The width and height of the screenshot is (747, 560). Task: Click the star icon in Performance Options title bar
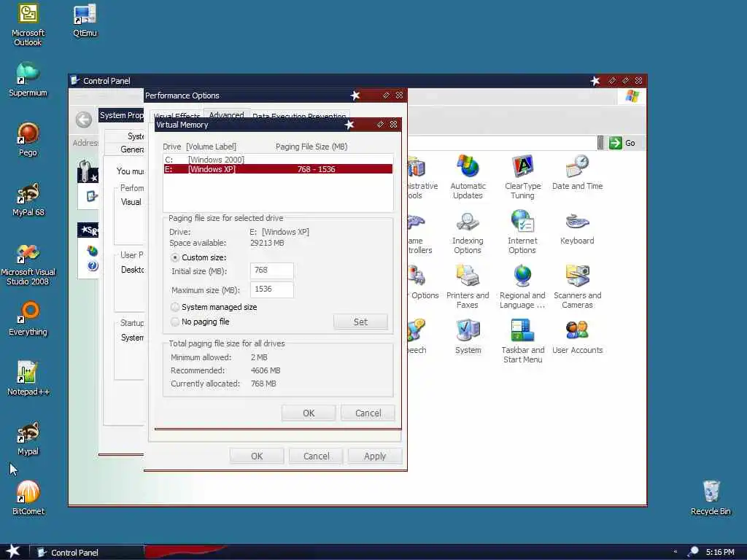click(x=355, y=96)
